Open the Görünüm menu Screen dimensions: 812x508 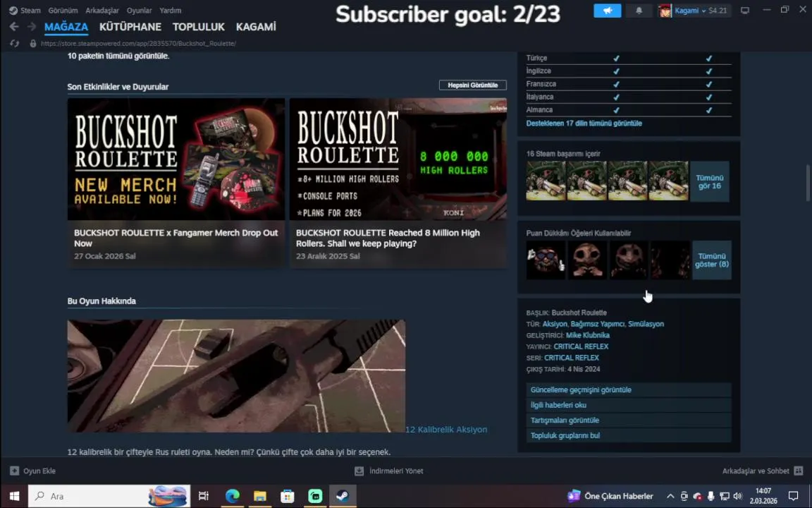(x=63, y=11)
